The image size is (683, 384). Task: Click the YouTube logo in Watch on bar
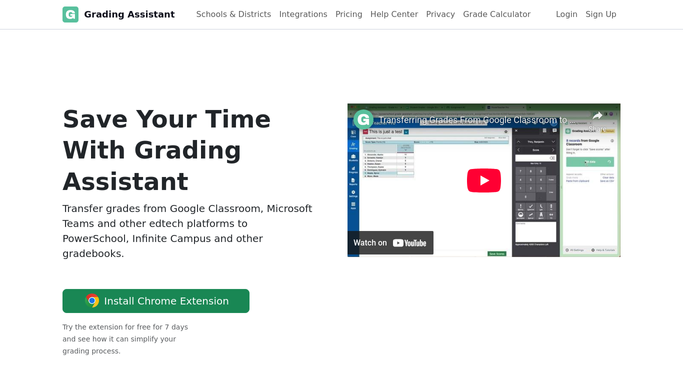pyautogui.click(x=409, y=243)
